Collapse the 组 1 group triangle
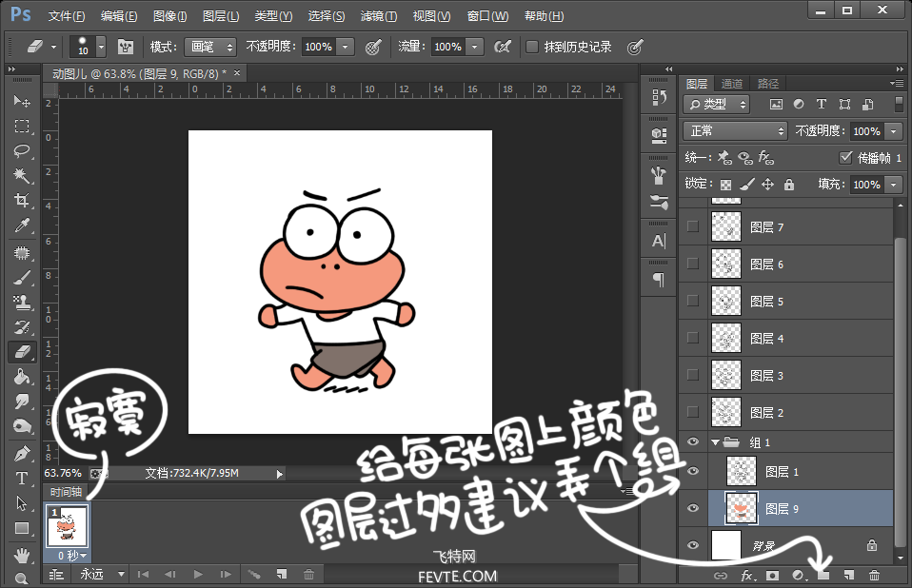 coord(715,442)
